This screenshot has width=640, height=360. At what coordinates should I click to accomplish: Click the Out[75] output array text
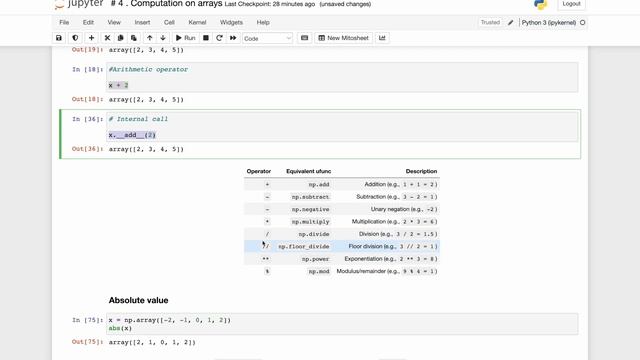(x=152, y=342)
